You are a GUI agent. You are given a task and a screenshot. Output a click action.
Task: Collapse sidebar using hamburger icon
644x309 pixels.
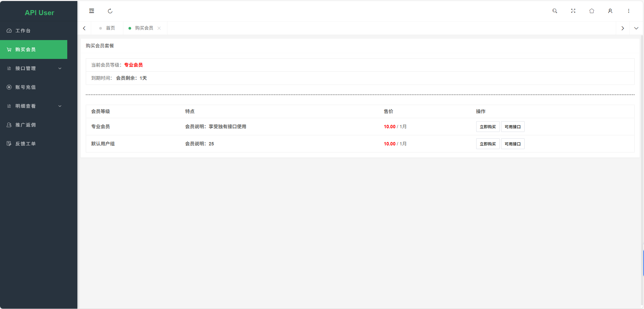(x=91, y=11)
